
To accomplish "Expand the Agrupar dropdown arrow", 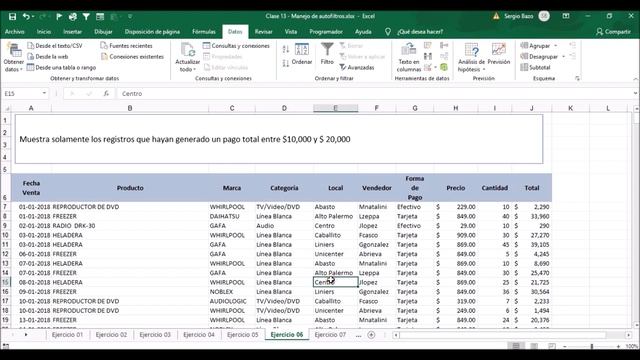I will pyautogui.click(x=556, y=46).
